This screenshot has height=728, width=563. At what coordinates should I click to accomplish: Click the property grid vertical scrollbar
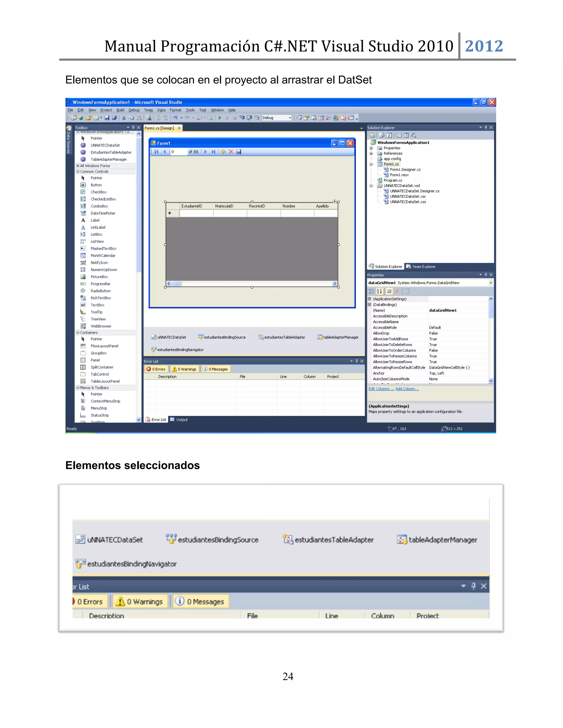[491, 340]
